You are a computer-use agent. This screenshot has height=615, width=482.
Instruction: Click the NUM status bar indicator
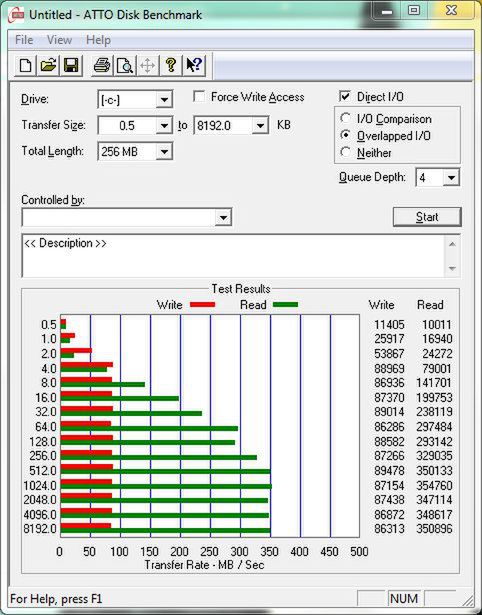[x=404, y=599]
